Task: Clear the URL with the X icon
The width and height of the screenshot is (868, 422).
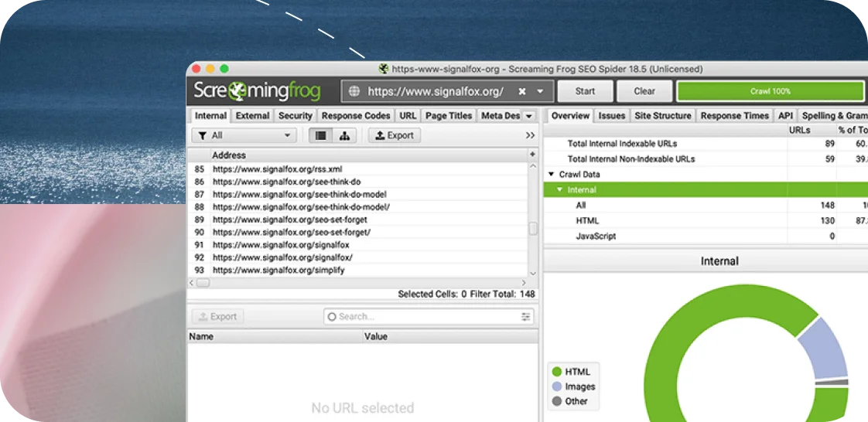Action: coord(522,91)
